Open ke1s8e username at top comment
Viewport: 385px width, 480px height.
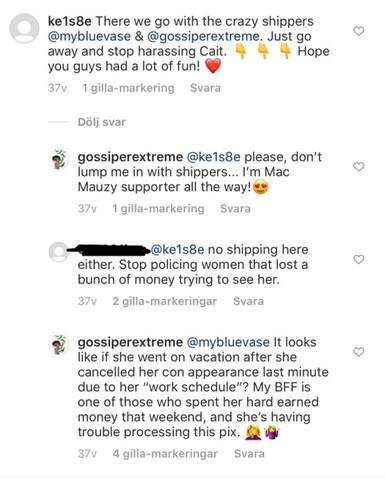click(70, 21)
